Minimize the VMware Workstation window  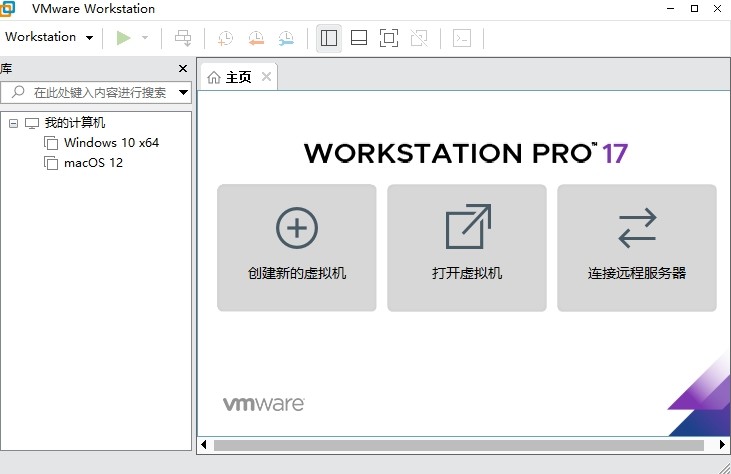(670, 8)
